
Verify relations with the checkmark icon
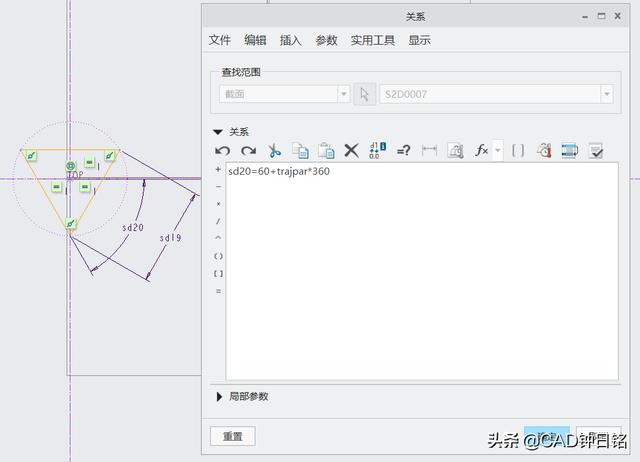[x=596, y=151]
